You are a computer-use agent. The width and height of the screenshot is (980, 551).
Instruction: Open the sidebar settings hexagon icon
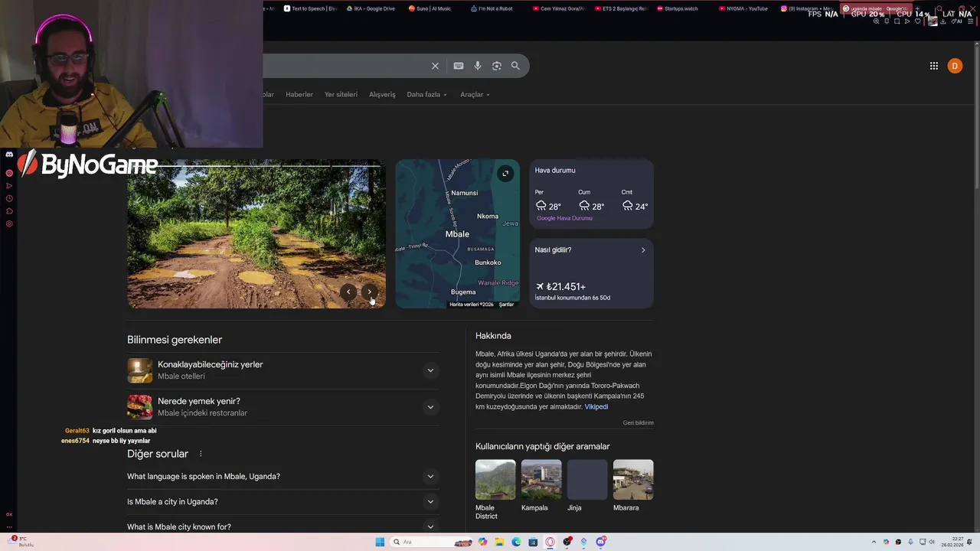tap(9, 223)
